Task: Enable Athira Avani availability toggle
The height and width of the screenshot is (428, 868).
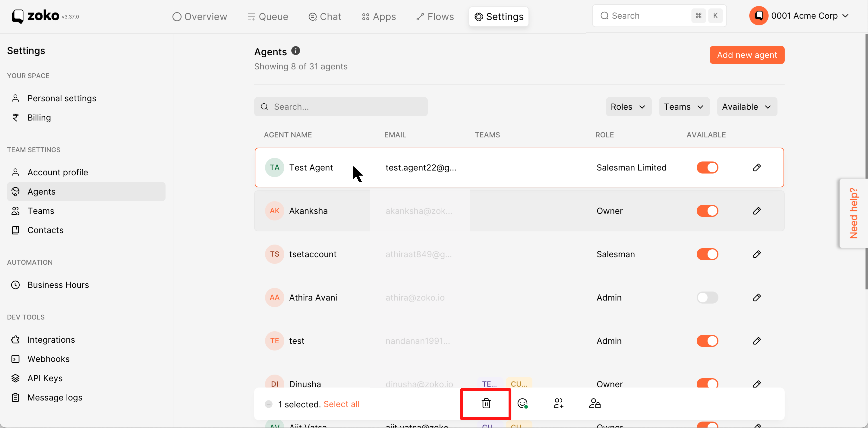Action: pos(707,298)
